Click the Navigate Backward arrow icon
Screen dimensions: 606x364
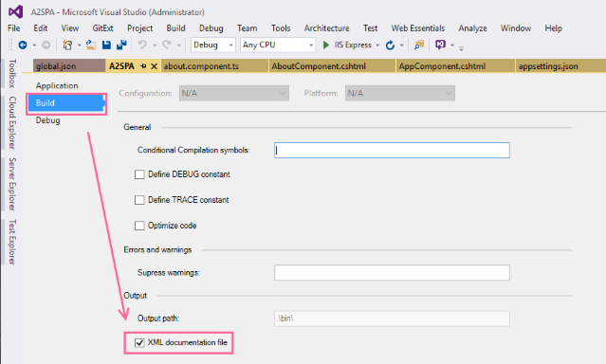(x=23, y=45)
